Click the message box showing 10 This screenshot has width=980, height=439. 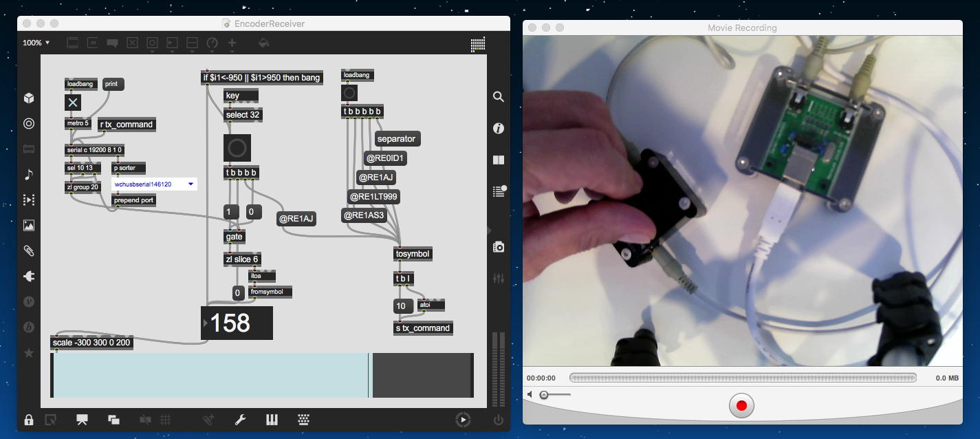[403, 306]
